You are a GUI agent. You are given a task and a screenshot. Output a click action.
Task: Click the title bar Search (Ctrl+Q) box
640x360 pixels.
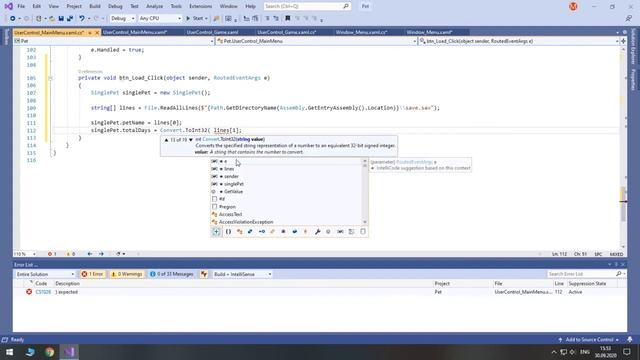click(307, 6)
